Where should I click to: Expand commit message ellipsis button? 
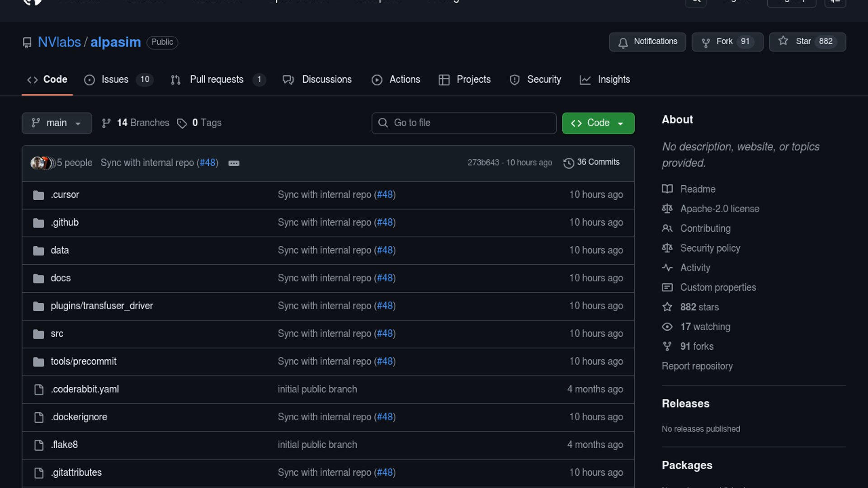click(x=234, y=163)
